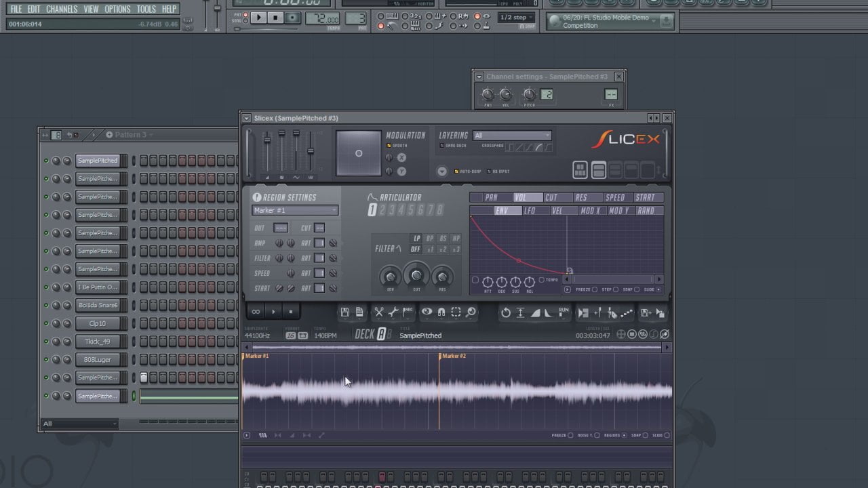Open the CHANNELS menu
Screen dimensions: 868x488
[62, 9]
